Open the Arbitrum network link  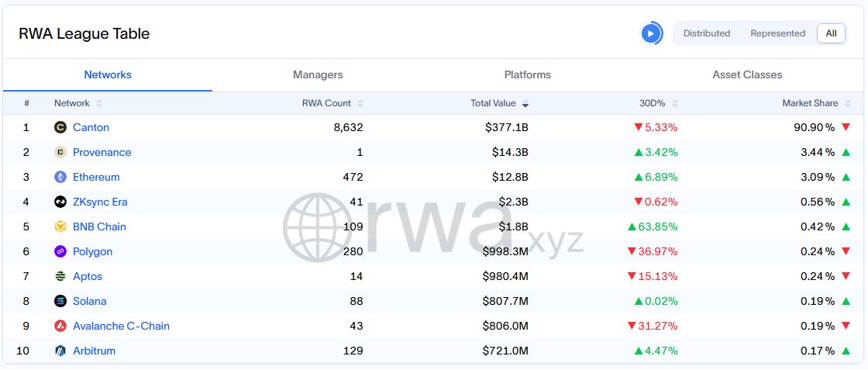point(94,351)
